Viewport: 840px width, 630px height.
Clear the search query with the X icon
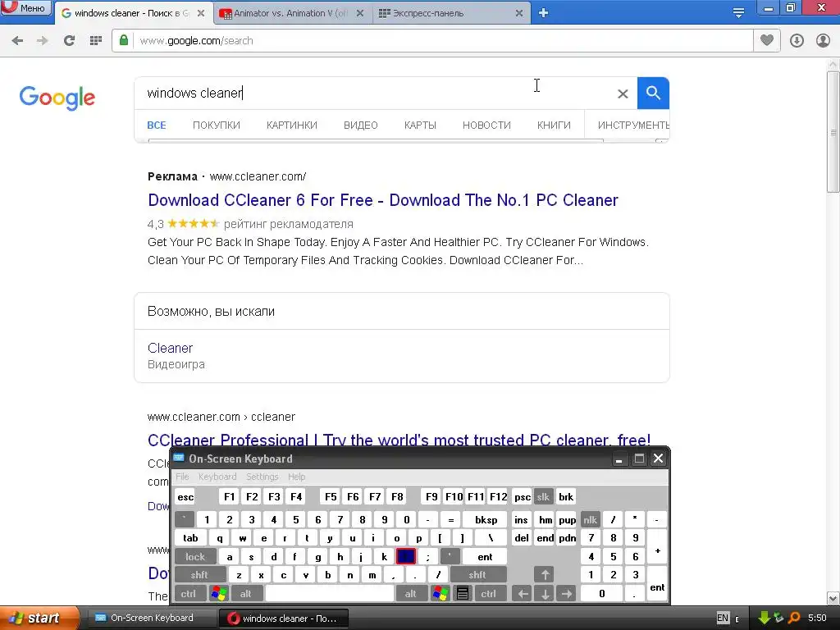pyautogui.click(x=623, y=94)
